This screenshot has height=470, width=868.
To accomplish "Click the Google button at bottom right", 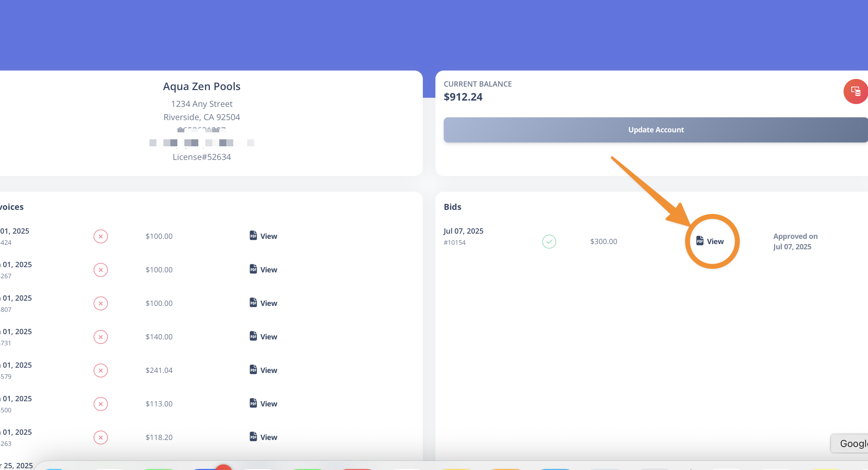I will click(852, 443).
